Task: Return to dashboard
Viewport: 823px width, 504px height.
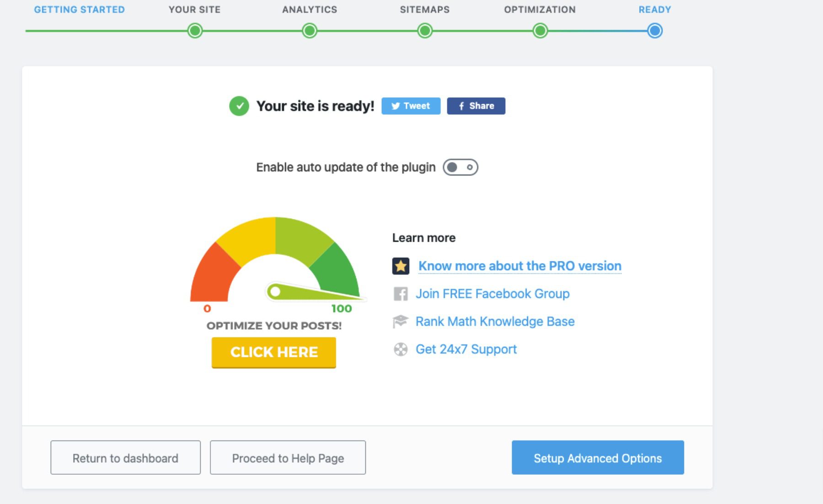Action: pyautogui.click(x=125, y=458)
